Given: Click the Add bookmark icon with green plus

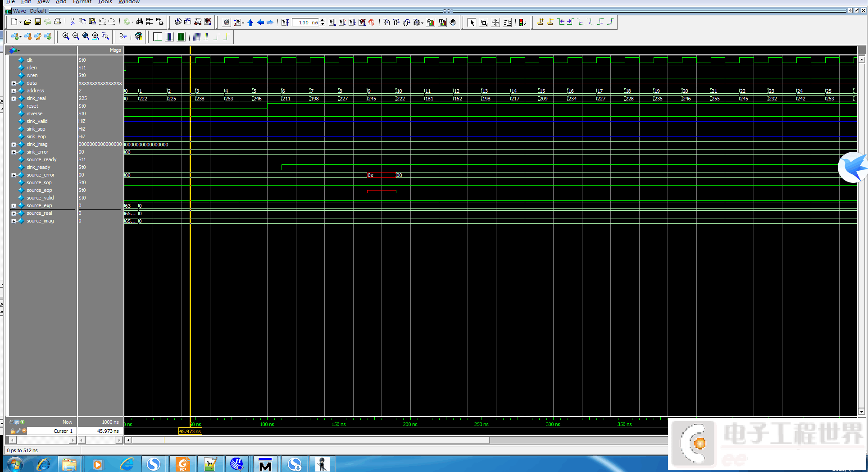Looking at the screenshot, I should tap(15, 36).
